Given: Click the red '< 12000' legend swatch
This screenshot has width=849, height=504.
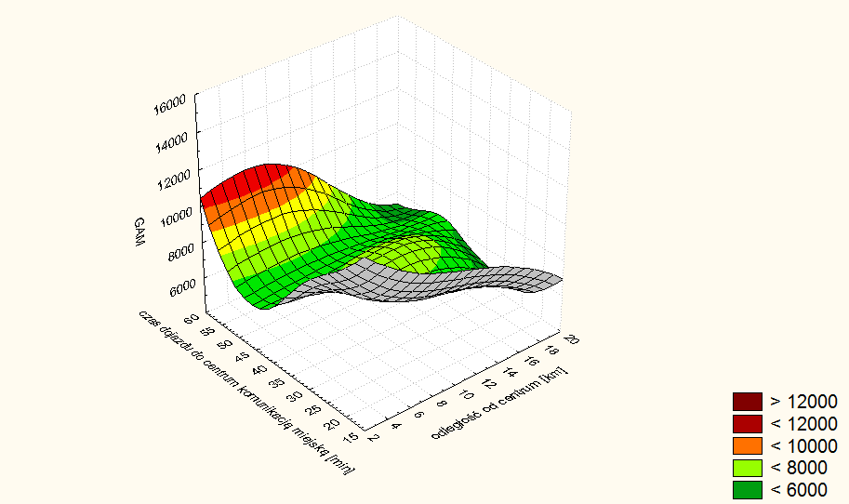Looking at the screenshot, I should 748,424.
